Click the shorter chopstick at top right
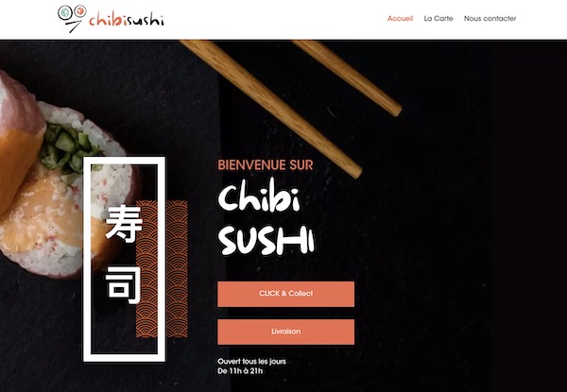Viewport: 567px width, 392px height. 348,77
